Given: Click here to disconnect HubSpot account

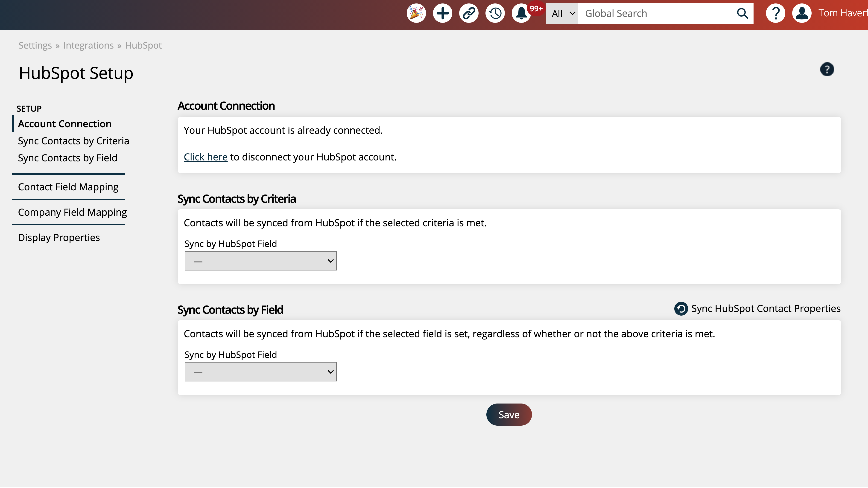Looking at the screenshot, I should pyautogui.click(x=205, y=157).
